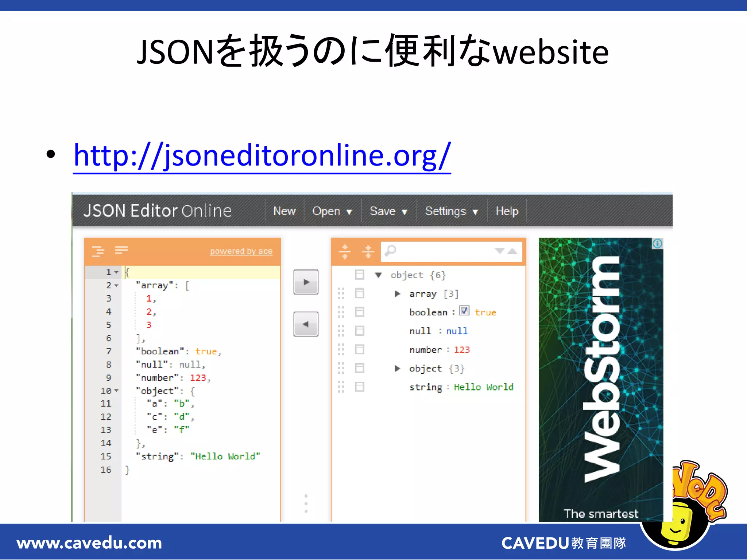Image resolution: width=747 pixels, height=560 pixels.
Task: Open the powered by ace link
Action: click(x=241, y=251)
